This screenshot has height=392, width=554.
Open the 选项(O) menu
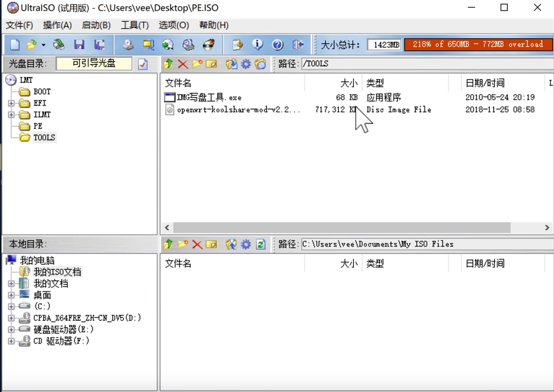[x=173, y=25]
